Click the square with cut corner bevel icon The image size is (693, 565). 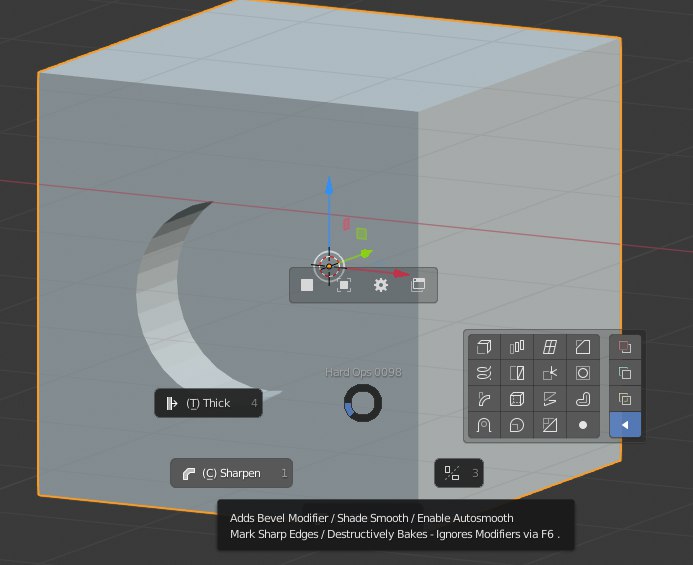583,347
